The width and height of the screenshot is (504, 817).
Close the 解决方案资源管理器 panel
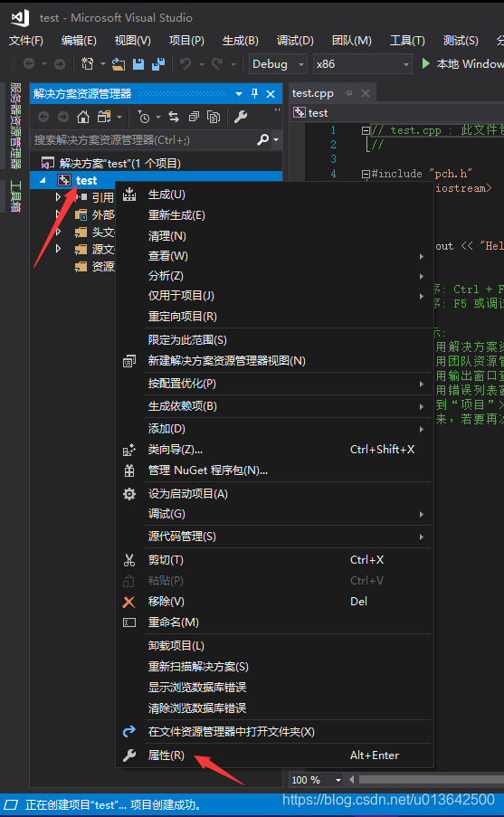(x=271, y=94)
